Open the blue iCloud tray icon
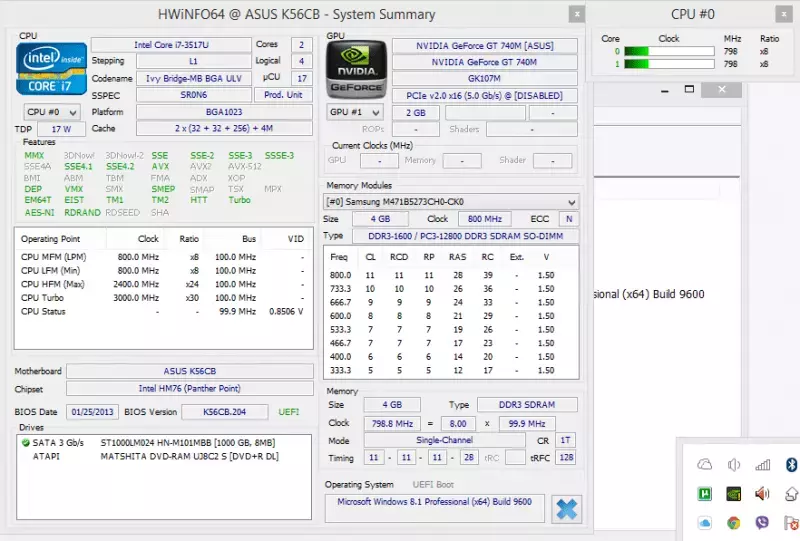This screenshot has height=541, width=800. 705,523
